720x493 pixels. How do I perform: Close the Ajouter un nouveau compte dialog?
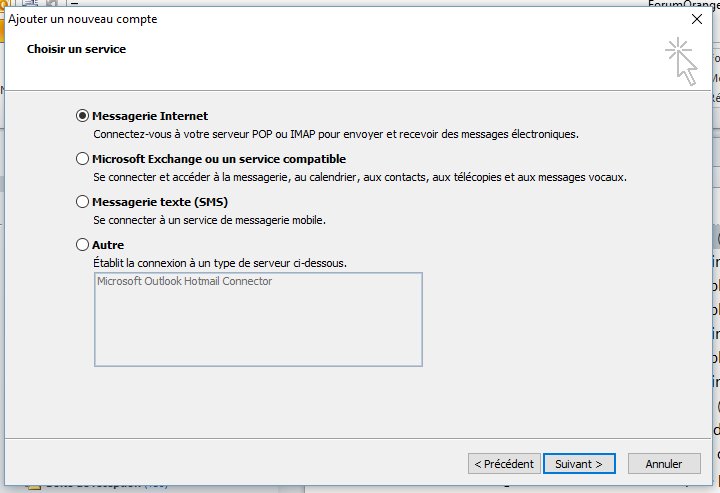point(695,19)
